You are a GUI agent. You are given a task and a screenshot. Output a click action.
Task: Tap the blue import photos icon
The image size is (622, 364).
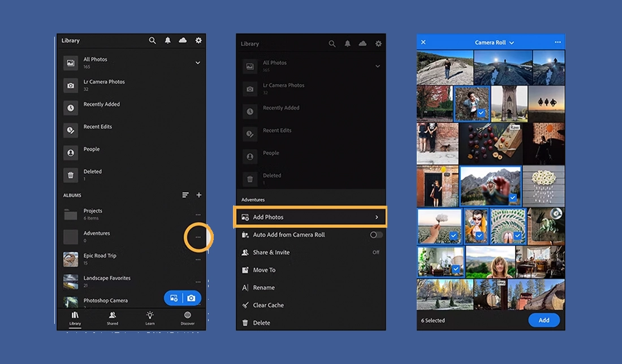pos(174,298)
